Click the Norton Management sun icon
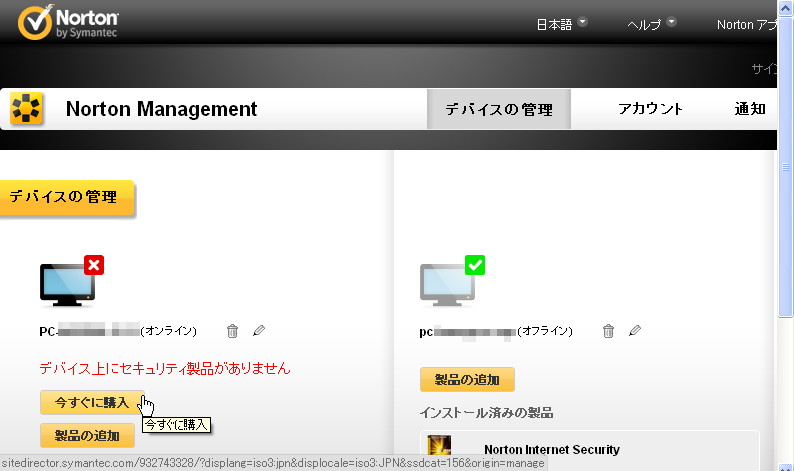The height and width of the screenshot is (471, 794). [26, 108]
